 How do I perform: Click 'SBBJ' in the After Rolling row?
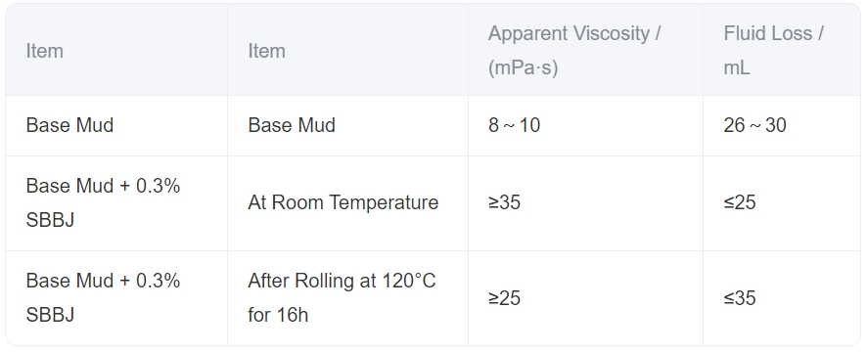(x=50, y=315)
